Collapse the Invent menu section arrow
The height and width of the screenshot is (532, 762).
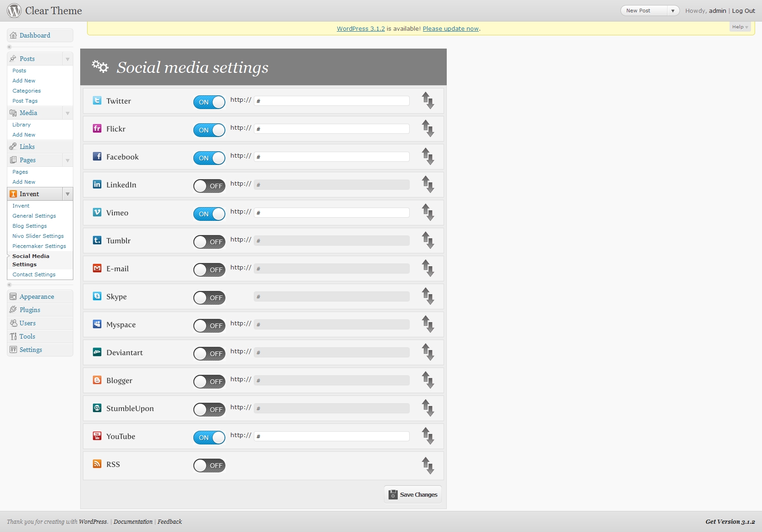pyautogui.click(x=67, y=194)
